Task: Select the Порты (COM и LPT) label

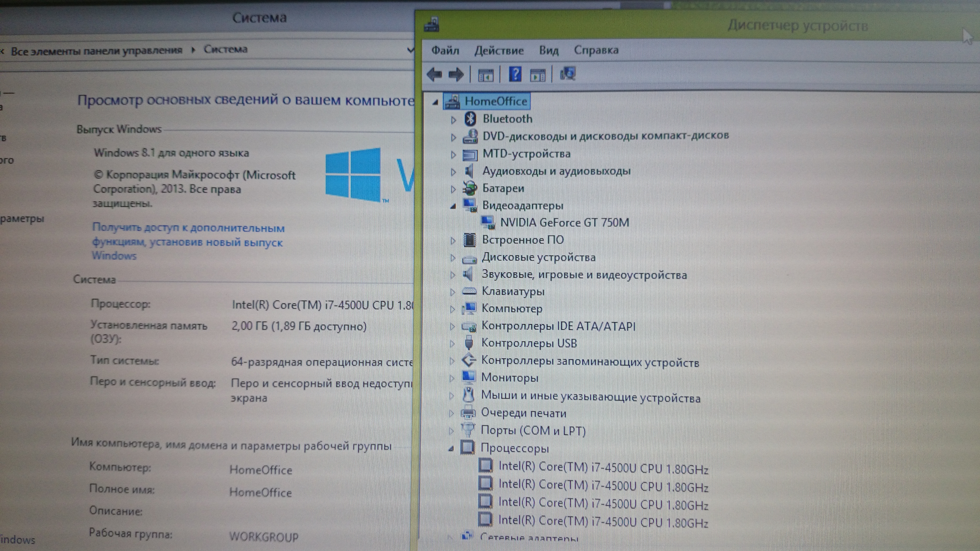Action: [x=533, y=431]
